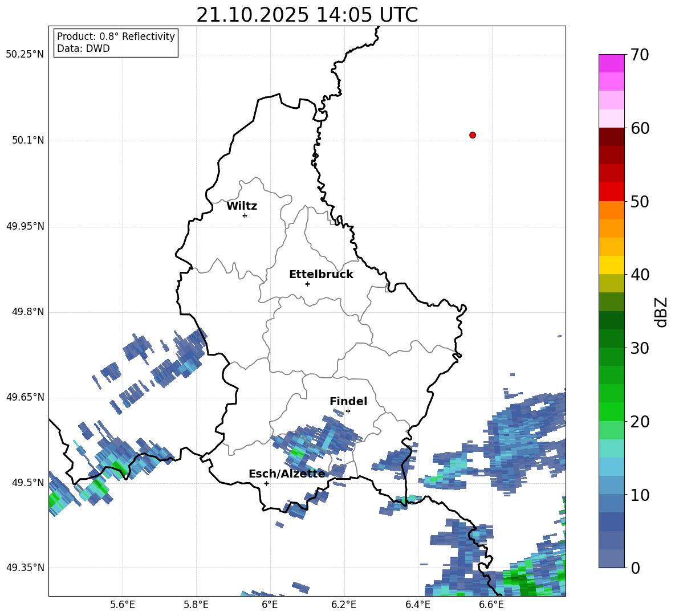Click the "Ettelbruck" city label
The image size is (675, 616).
(x=321, y=275)
